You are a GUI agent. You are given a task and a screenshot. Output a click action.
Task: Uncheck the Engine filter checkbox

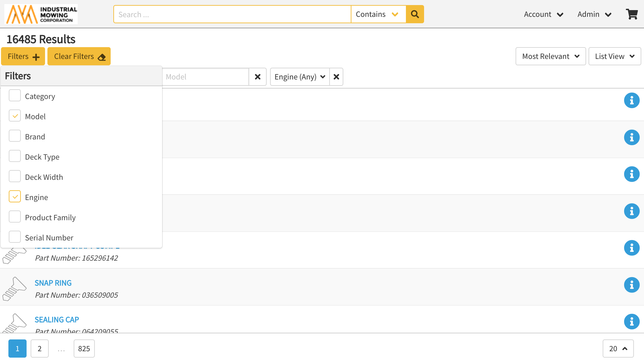click(15, 197)
